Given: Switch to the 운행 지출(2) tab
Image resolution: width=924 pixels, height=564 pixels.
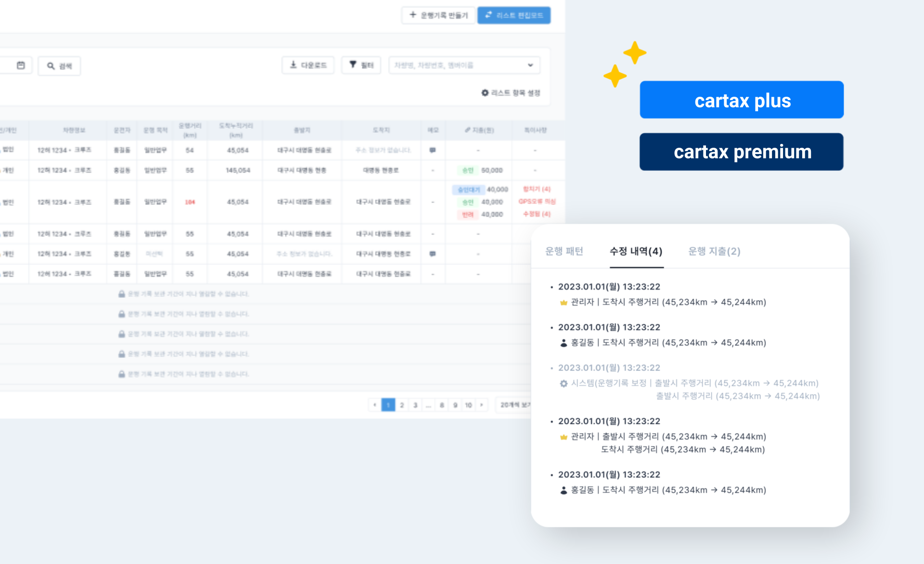Looking at the screenshot, I should [x=714, y=251].
